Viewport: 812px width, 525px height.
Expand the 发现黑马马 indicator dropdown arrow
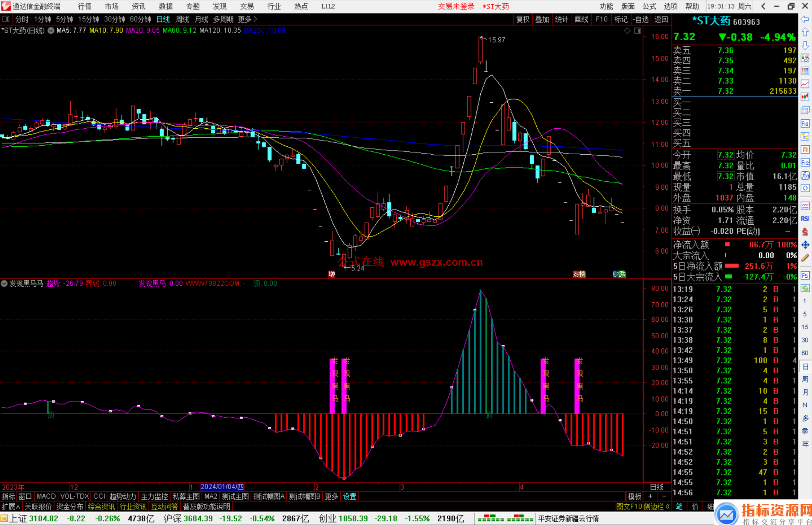click(4, 283)
